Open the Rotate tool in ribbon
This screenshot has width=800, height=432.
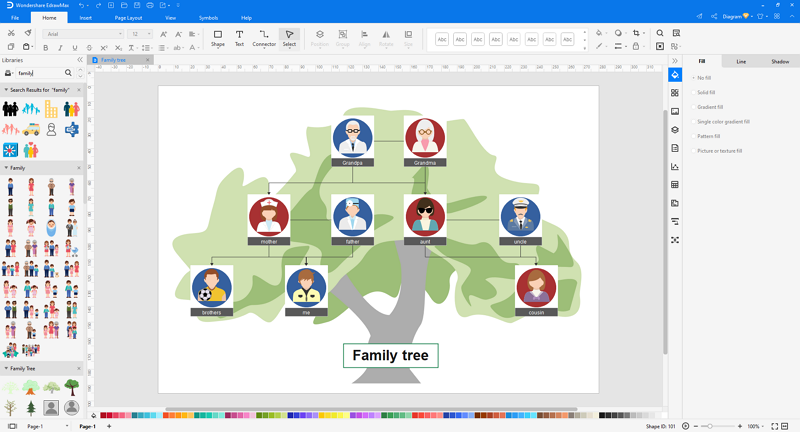pyautogui.click(x=386, y=38)
